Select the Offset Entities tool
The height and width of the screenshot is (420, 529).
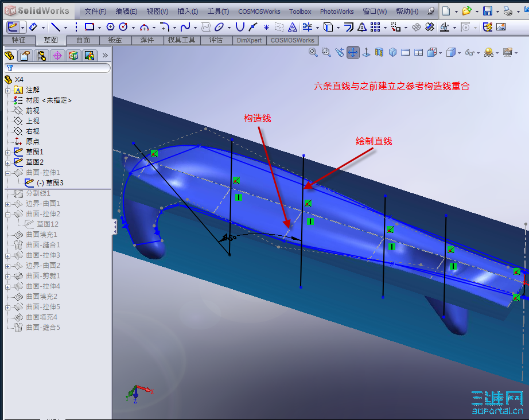click(x=349, y=26)
